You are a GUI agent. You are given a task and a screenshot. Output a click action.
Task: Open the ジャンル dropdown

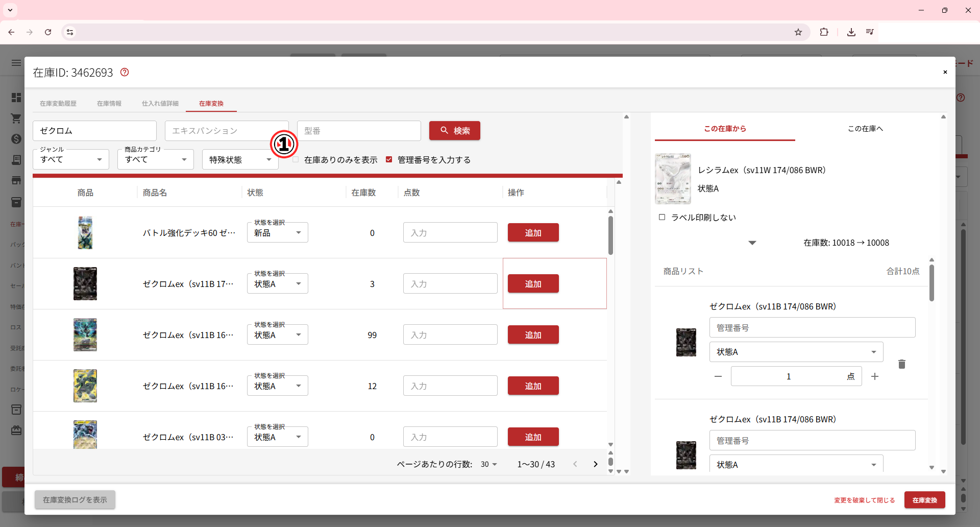[71, 159]
